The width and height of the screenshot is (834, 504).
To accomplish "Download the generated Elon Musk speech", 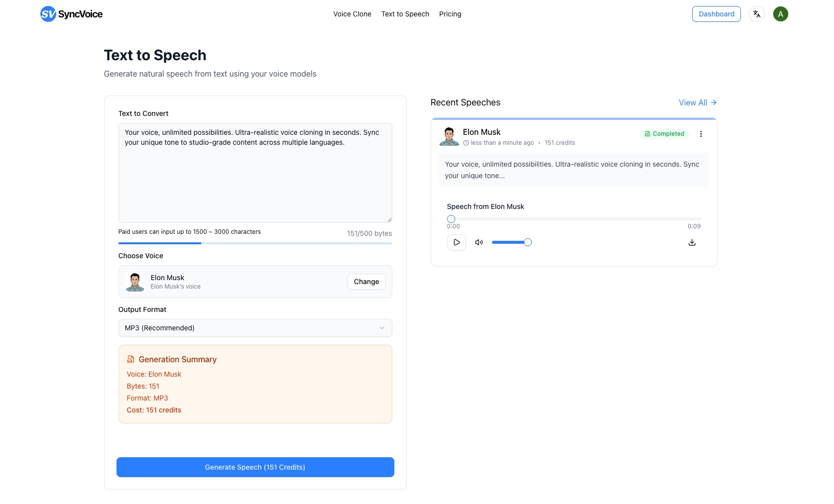I will 692,242.
